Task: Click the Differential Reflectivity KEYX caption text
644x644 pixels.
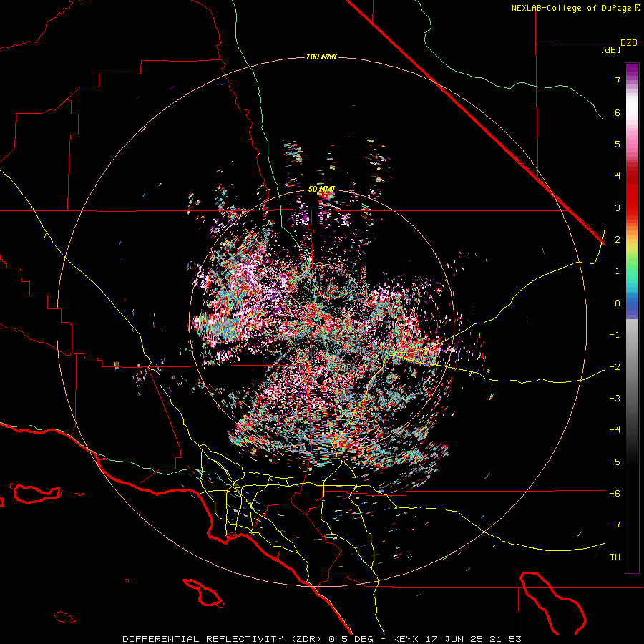Action: pyautogui.click(x=322, y=639)
